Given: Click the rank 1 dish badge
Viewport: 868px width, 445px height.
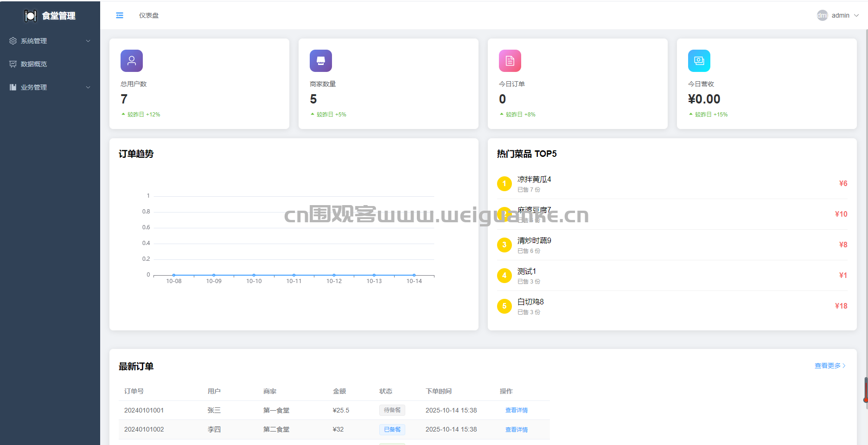Looking at the screenshot, I should [x=504, y=184].
